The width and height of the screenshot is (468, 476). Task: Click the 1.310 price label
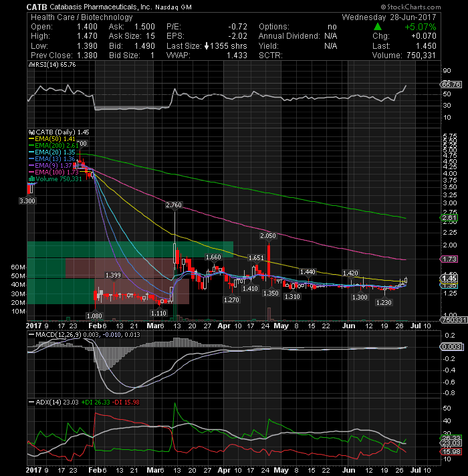(292, 296)
